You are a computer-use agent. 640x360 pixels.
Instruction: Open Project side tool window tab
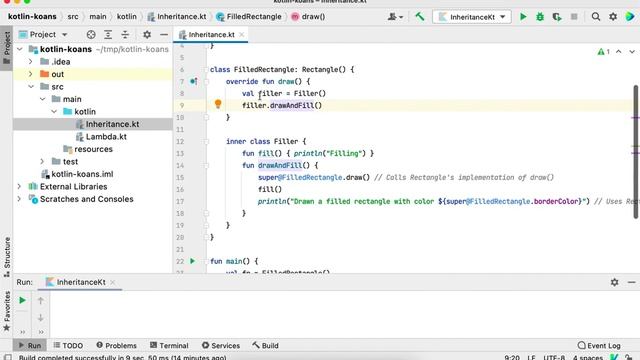click(x=7, y=48)
